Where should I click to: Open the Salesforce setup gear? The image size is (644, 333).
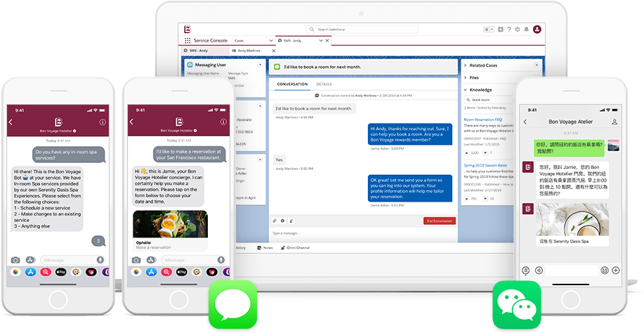pyautogui.click(x=518, y=30)
